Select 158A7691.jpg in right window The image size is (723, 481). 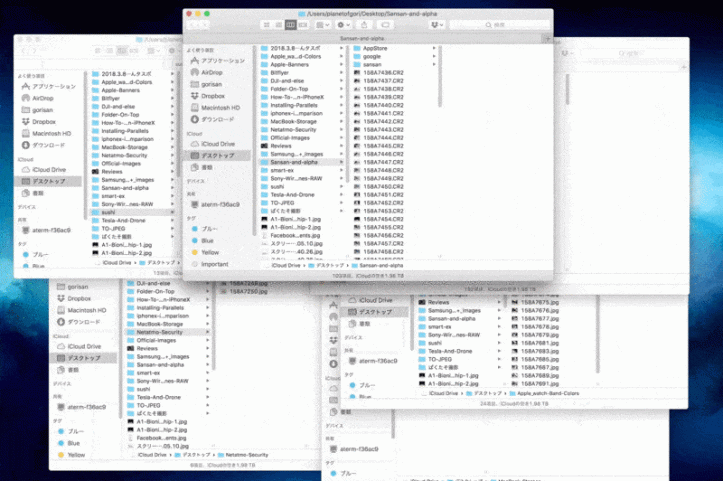(535, 384)
